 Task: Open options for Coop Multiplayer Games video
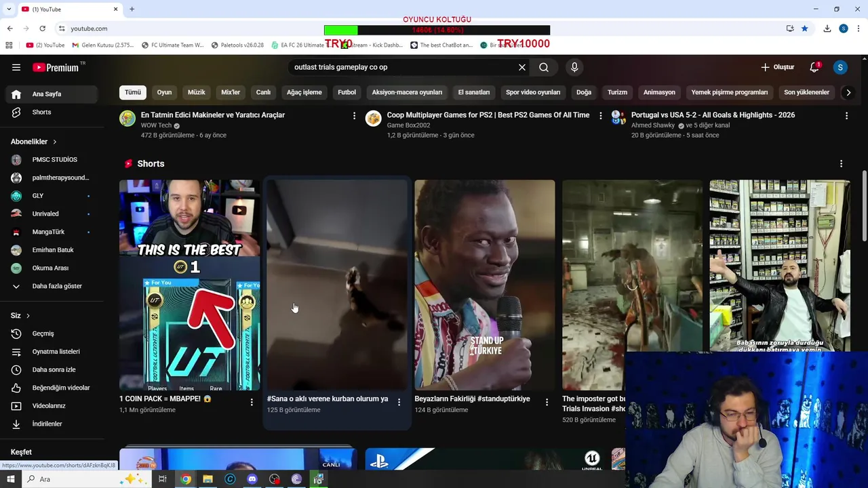600,116
